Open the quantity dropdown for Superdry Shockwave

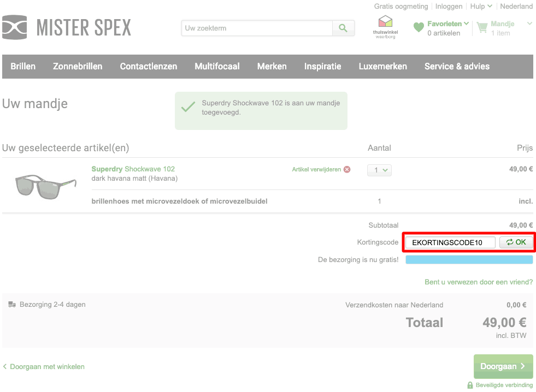click(379, 170)
